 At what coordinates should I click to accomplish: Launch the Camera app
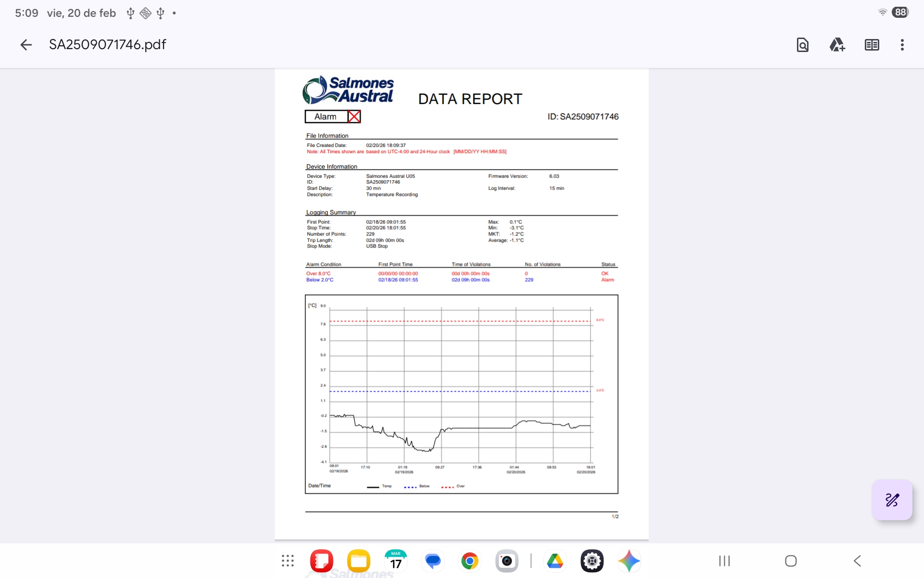pyautogui.click(x=507, y=561)
